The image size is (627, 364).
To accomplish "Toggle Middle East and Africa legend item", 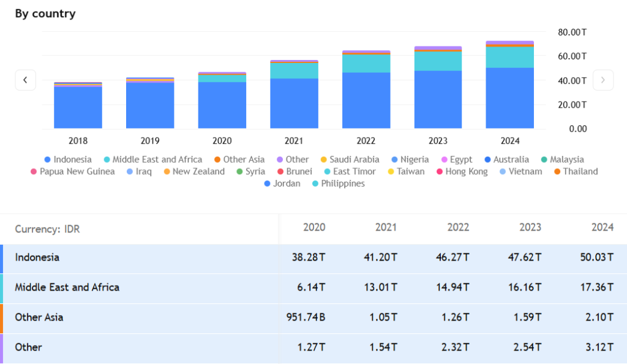I will [152, 160].
